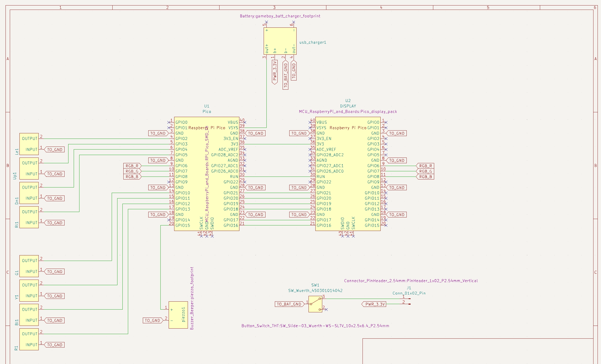Click the Button_Switch_THT:SW_Slide-03_Wuerth footprint text
Viewport: 601px width, 364px height.
pos(315,326)
